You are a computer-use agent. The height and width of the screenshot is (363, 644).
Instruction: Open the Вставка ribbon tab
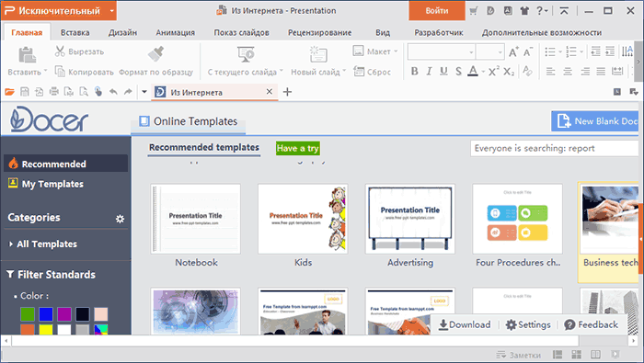[75, 32]
